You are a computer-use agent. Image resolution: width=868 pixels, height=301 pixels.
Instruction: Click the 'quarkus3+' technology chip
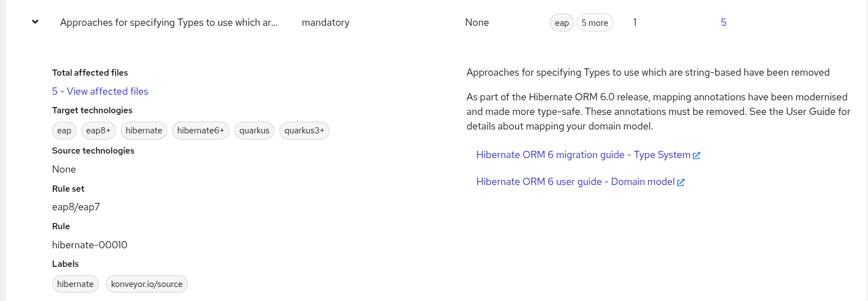click(304, 131)
